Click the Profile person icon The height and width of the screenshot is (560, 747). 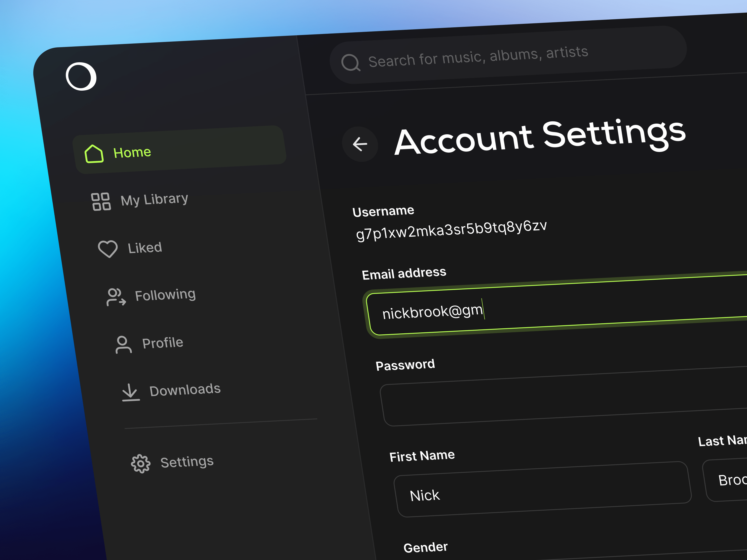[123, 345]
